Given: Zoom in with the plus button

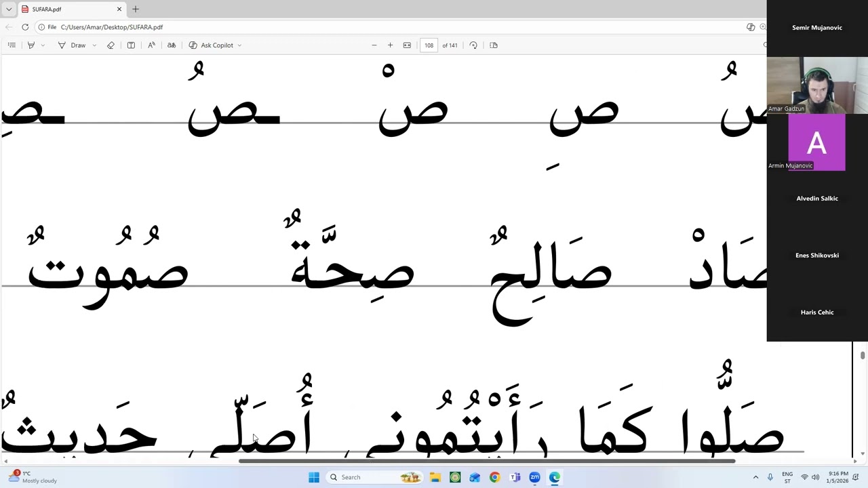Looking at the screenshot, I should [x=390, y=45].
